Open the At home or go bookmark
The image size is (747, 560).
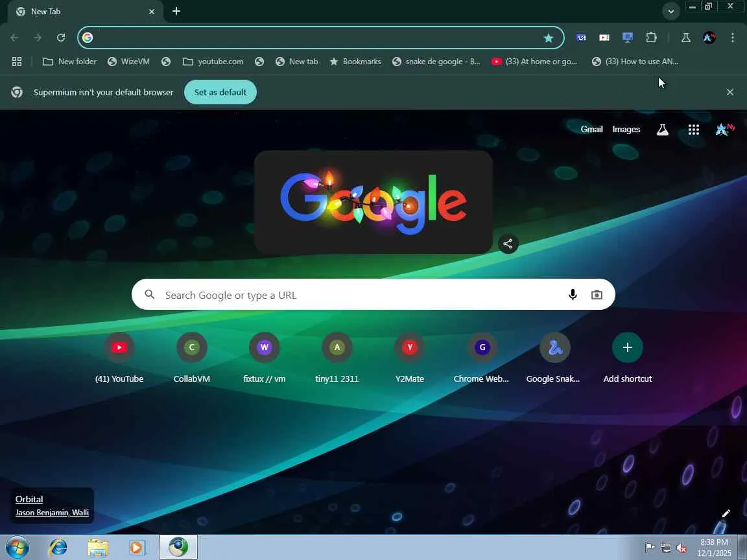click(534, 62)
